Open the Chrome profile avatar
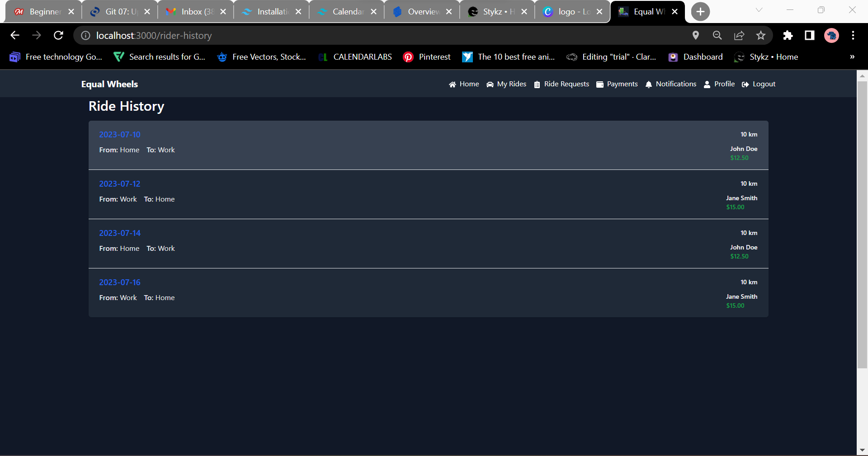The width and height of the screenshot is (868, 456). coord(831,35)
